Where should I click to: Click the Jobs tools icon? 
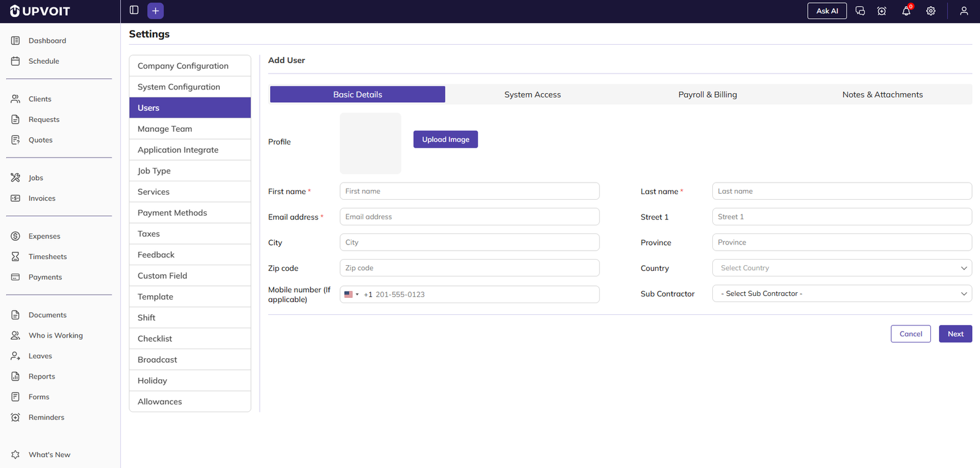pyautogui.click(x=16, y=178)
